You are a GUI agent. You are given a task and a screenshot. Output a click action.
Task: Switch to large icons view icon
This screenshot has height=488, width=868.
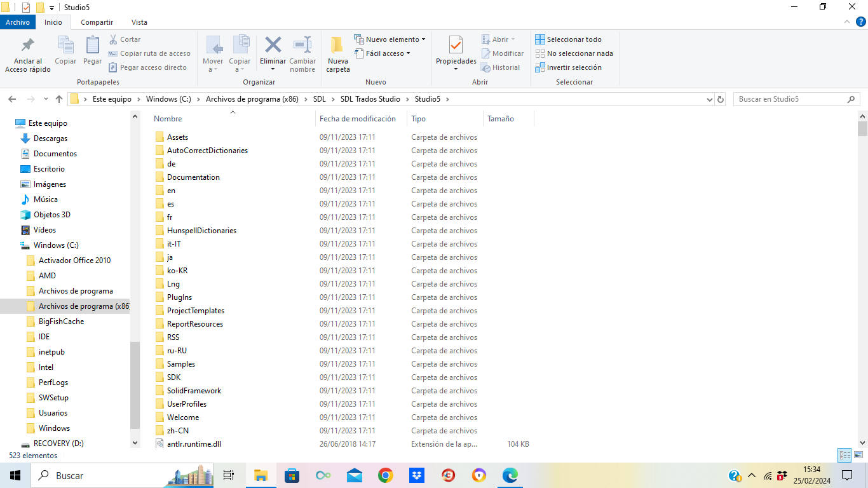(x=858, y=455)
